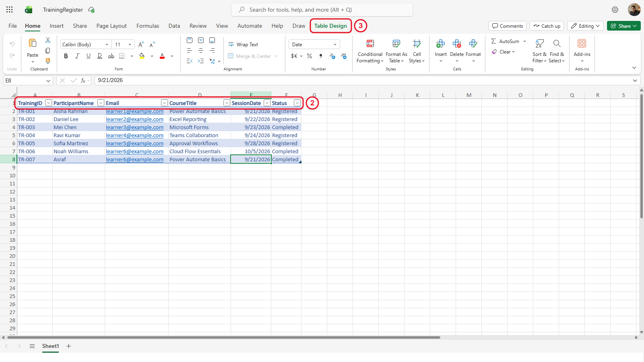The height and width of the screenshot is (362, 644).
Task: Toggle Double Underline formatting
Action: click(100, 56)
